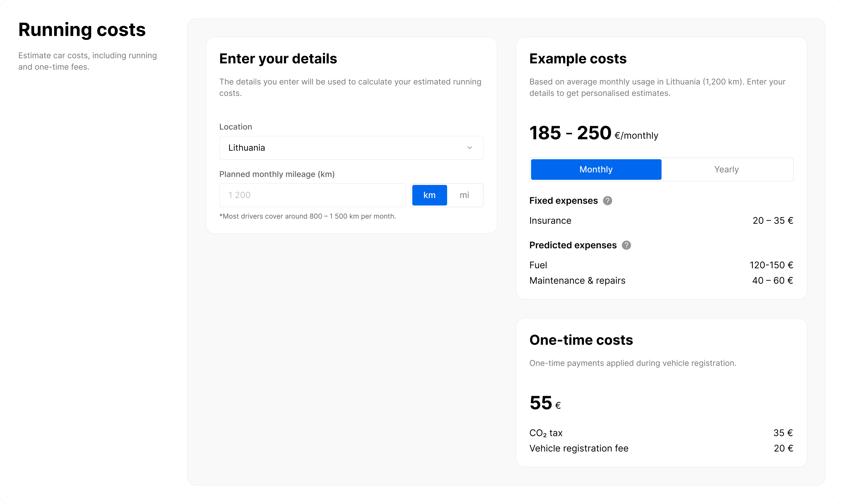This screenshot has width=844, height=504.
Task: Select the km unit toggle
Action: [x=429, y=195]
